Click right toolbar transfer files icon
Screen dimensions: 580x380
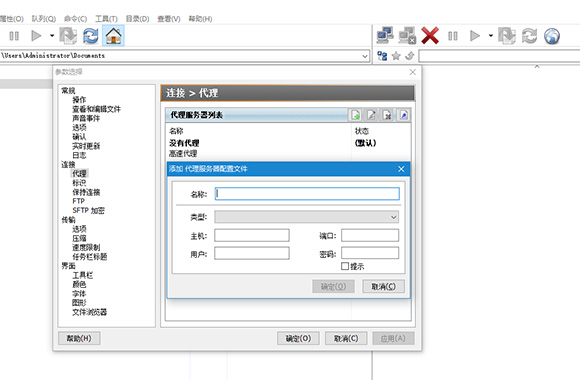[x=507, y=36]
